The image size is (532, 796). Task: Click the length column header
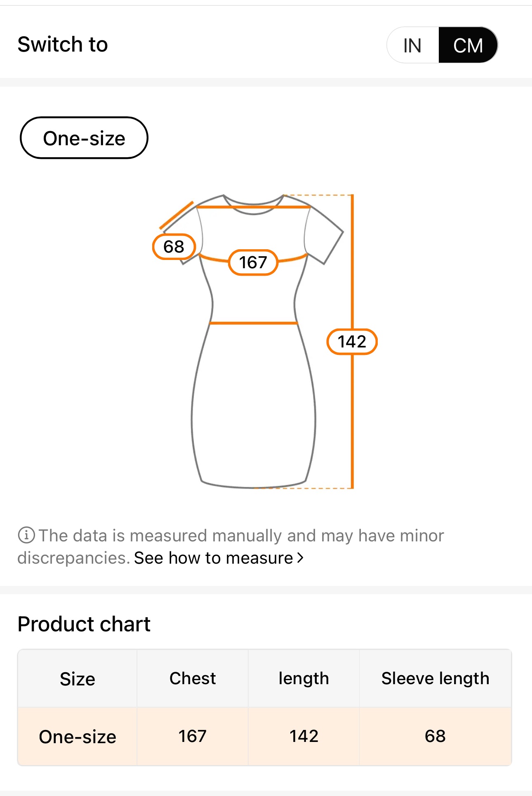click(304, 679)
